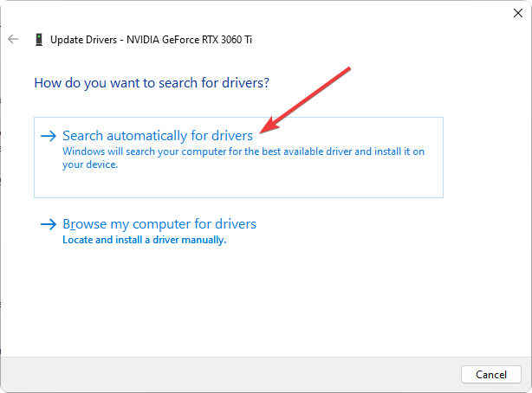Click the 'Windows will search your computer' description

(x=243, y=158)
